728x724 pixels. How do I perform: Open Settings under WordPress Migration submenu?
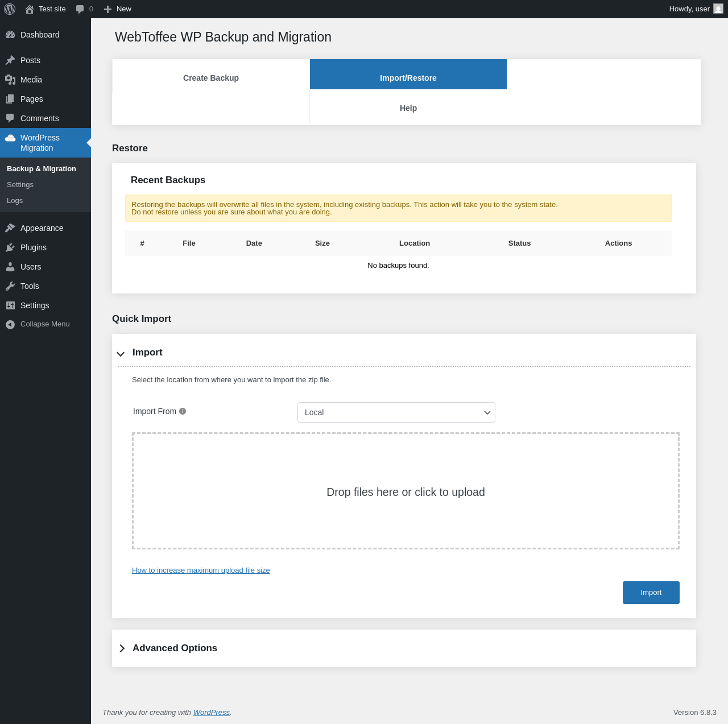coord(20,185)
